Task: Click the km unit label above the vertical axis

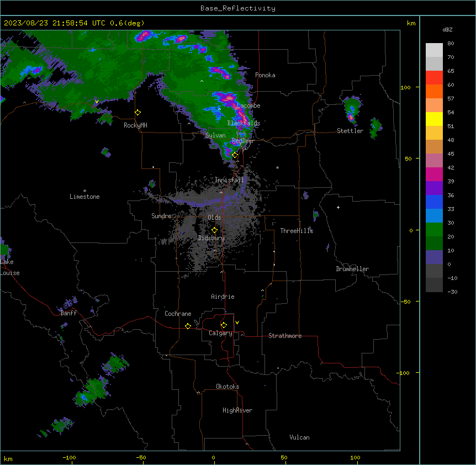Action: 411,23
